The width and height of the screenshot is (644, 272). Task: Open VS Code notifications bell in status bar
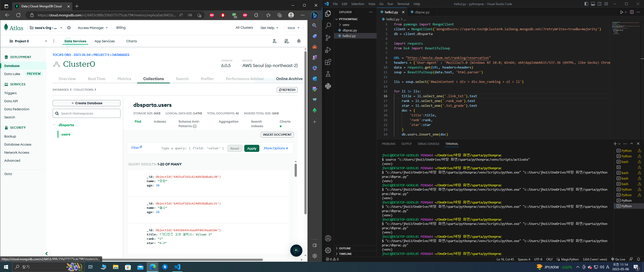point(638,259)
